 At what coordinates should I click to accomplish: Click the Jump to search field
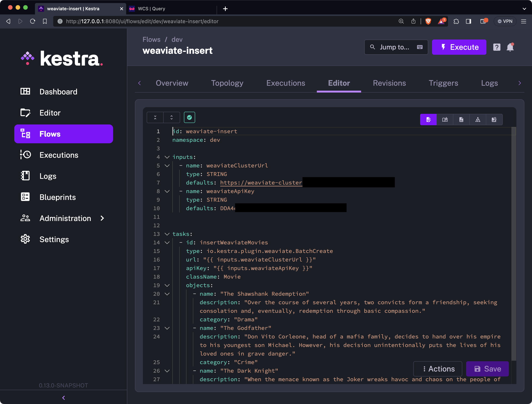(396, 47)
